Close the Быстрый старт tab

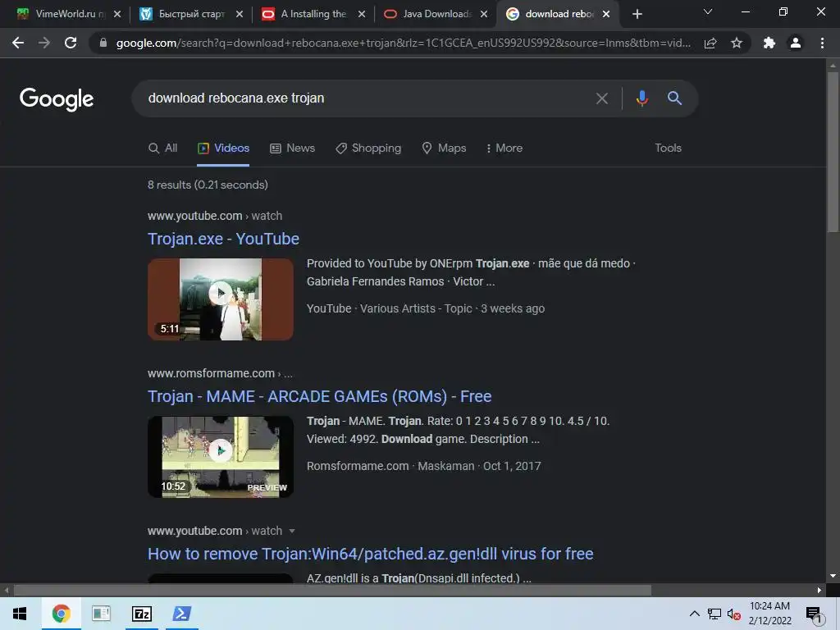tap(240, 14)
